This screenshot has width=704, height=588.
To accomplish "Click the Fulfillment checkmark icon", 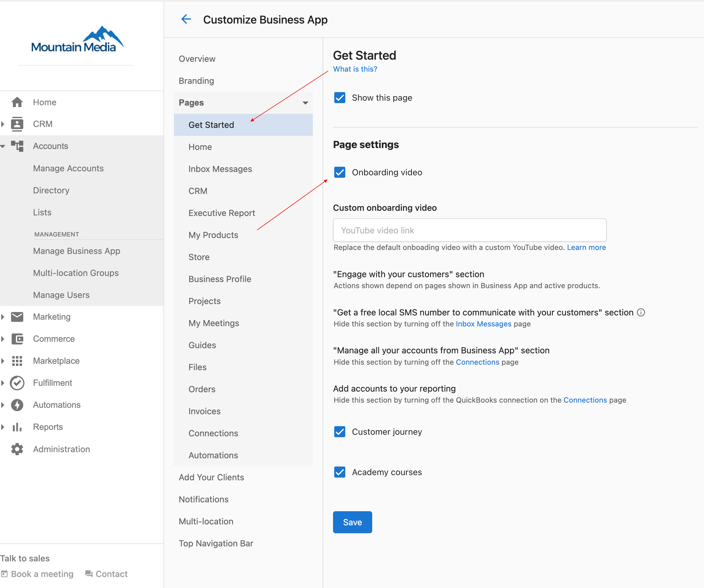I will tap(17, 383).
